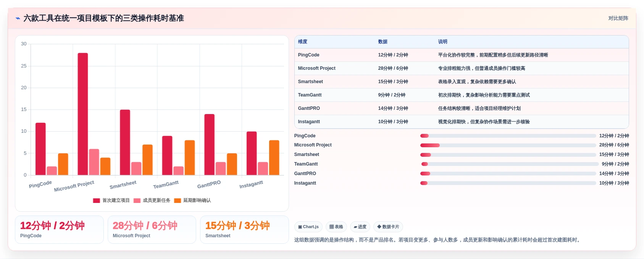Open the PingCode 12分钟 / 2分钟 data card
Viewport: 644px width, 259px height.
click(x=59, y=230)
